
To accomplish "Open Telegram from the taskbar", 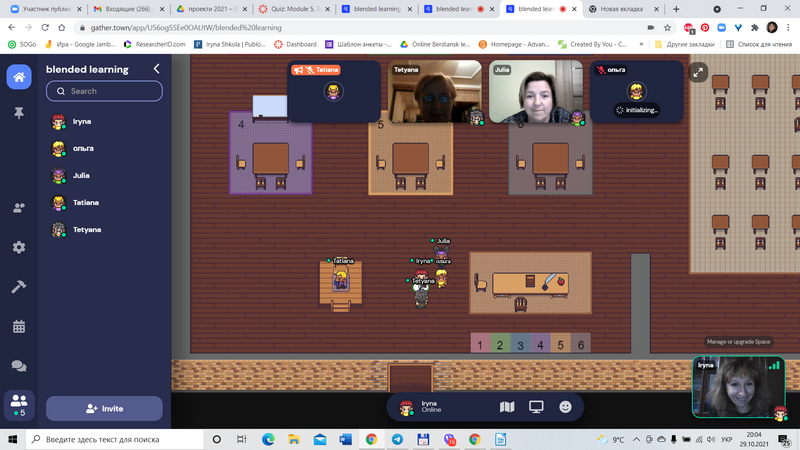I will (397, 439).
